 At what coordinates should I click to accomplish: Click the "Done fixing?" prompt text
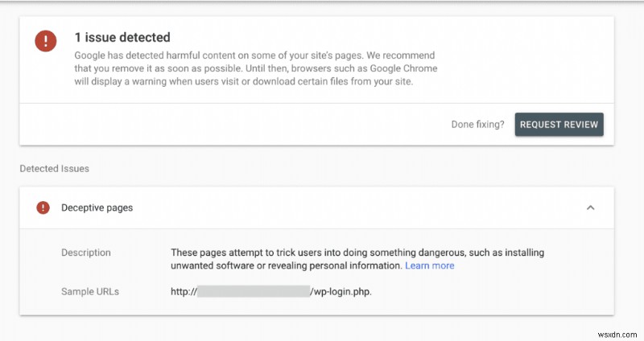[x=478, y=124]
